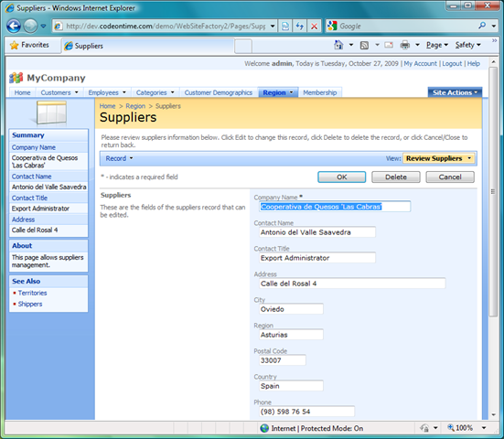The image size is (504, 439).
Task: Click the Help link
Action: tap(473, 64)
